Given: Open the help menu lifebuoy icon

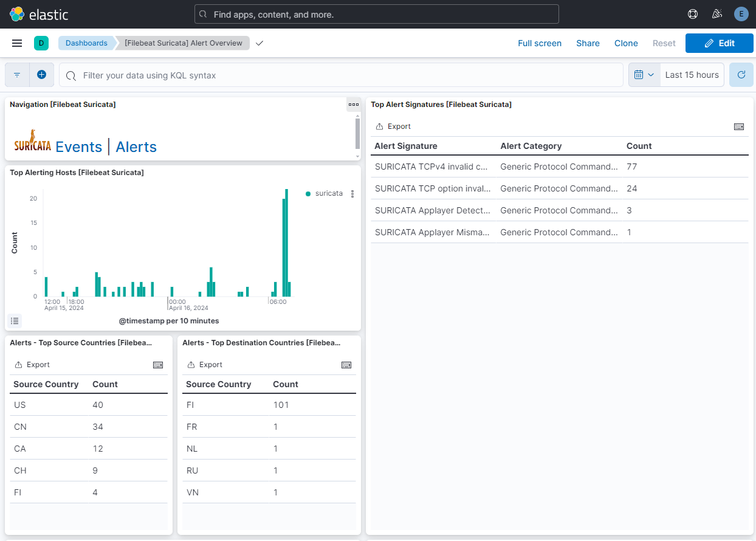Looking at the screenshot, I should click(x=692, y=14).
